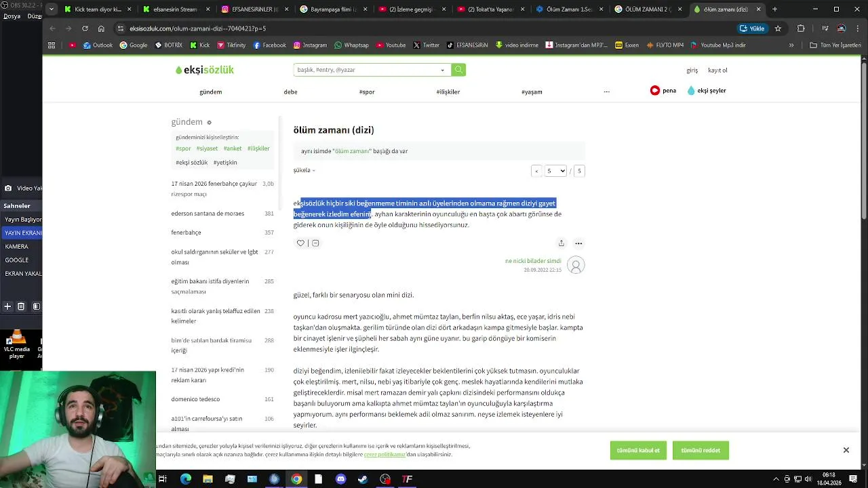
Task: Open Chrome extensions puzzle icon
Action: coord(801,28)
